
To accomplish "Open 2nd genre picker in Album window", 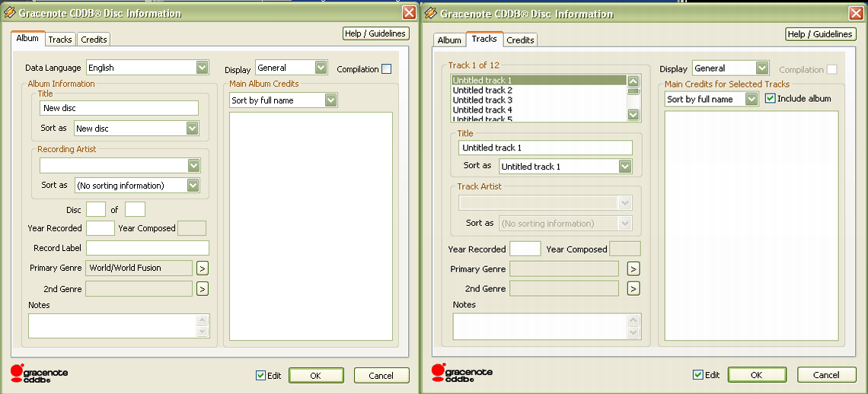I will (x=203, y=289).
